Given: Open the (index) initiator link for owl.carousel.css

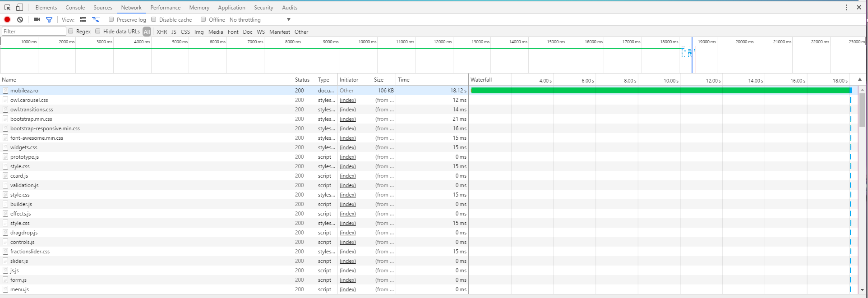Looking at the screenshot, I should click(x=347, y=100).
